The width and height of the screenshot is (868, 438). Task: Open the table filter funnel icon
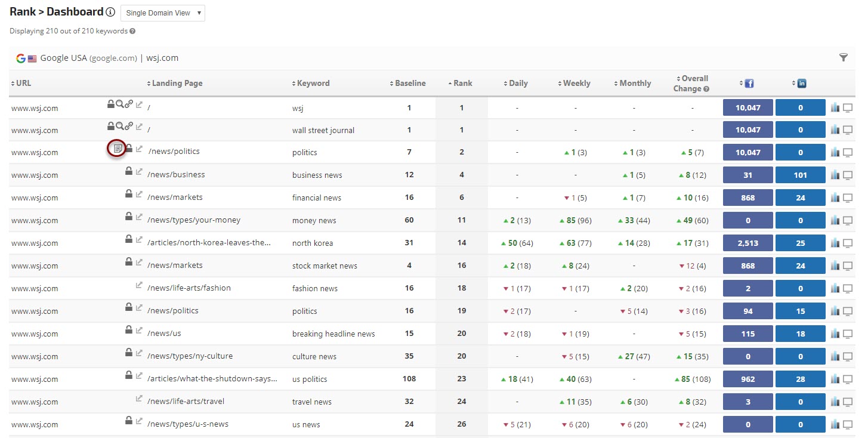(843, 57)
